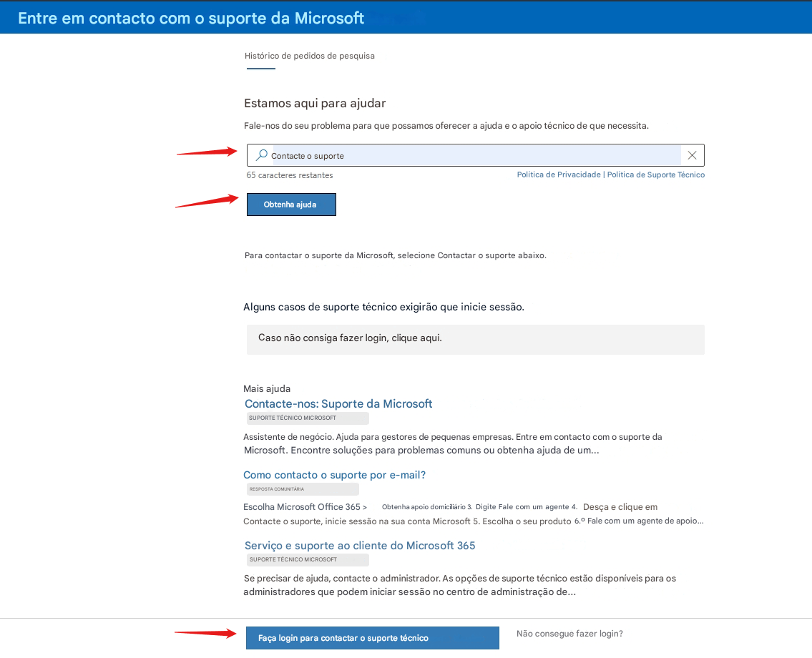Click the 'Contacte o suporte' search field

click(475, 155)
